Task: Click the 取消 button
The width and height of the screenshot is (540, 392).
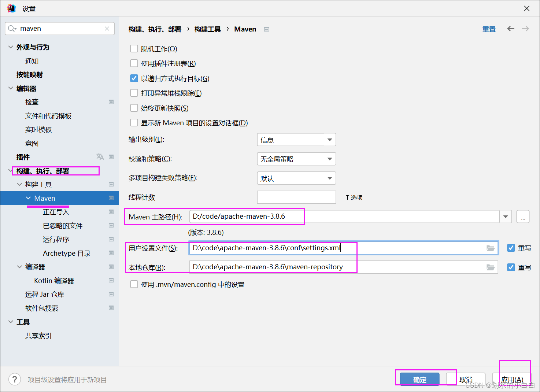Action: (466, 380)
